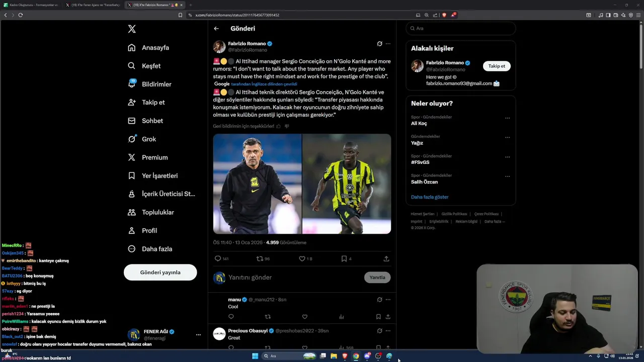The height and width of the screenshot is (362, 644).
Task: Open Takip et in sidebar
Action: point(146,102)
